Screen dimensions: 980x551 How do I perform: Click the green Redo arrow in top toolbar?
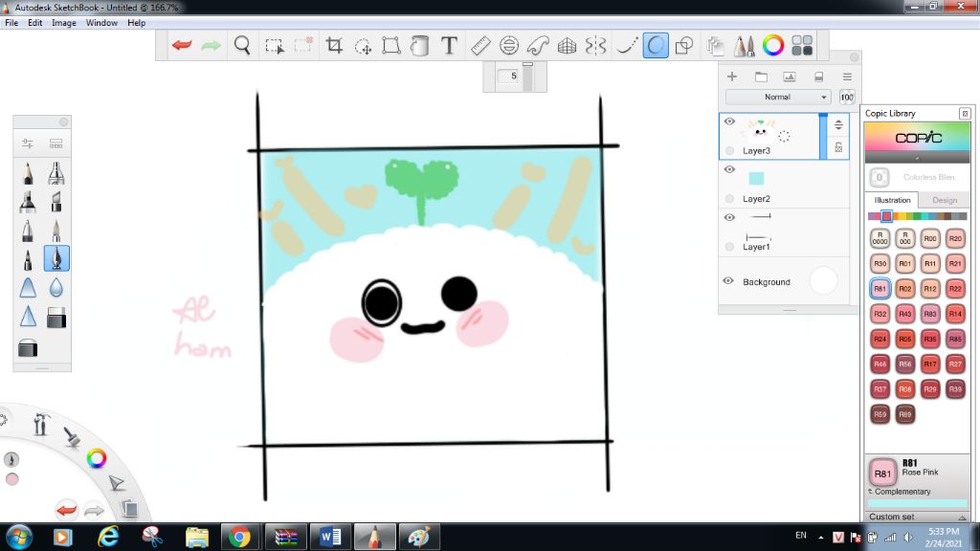pos(212,45)
